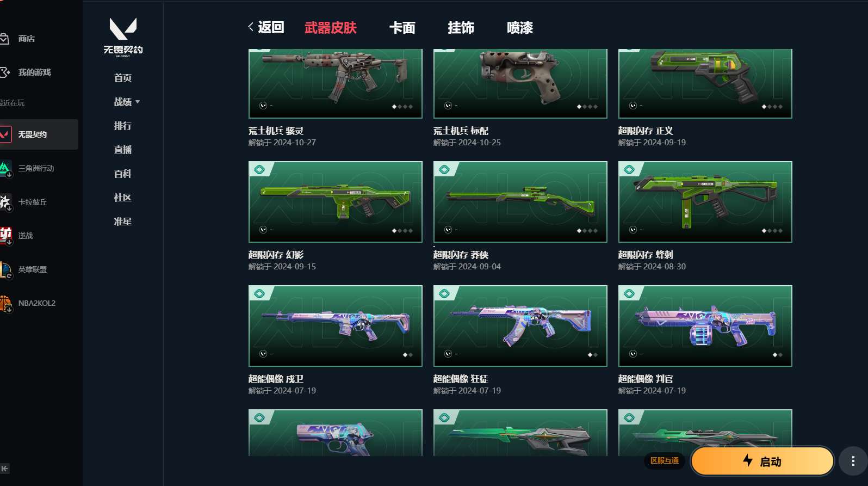This screenshot has width=868, height=486.
Task: Switch to the 卡面 tab
Action: [x=402, y=28]
